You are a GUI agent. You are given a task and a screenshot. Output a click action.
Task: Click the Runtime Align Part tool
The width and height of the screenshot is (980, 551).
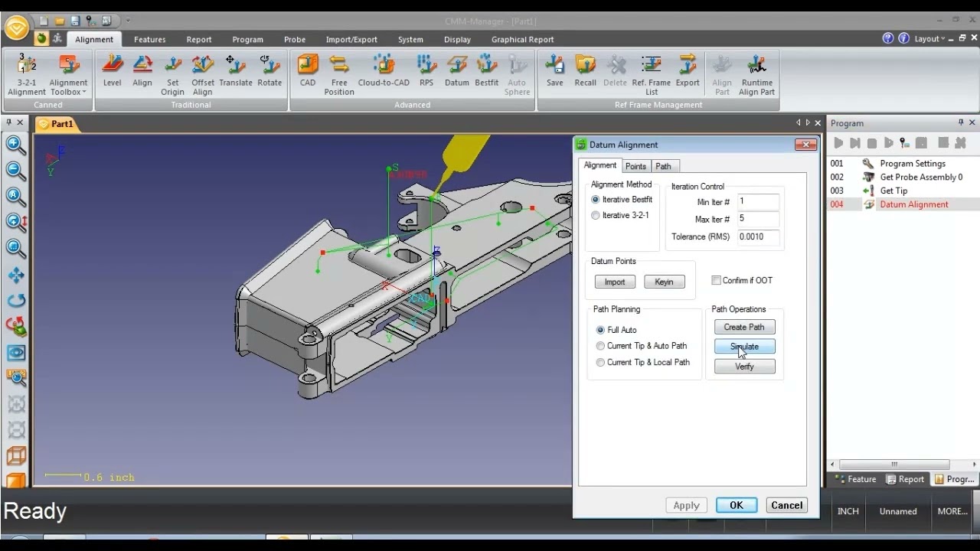point(757,75)
